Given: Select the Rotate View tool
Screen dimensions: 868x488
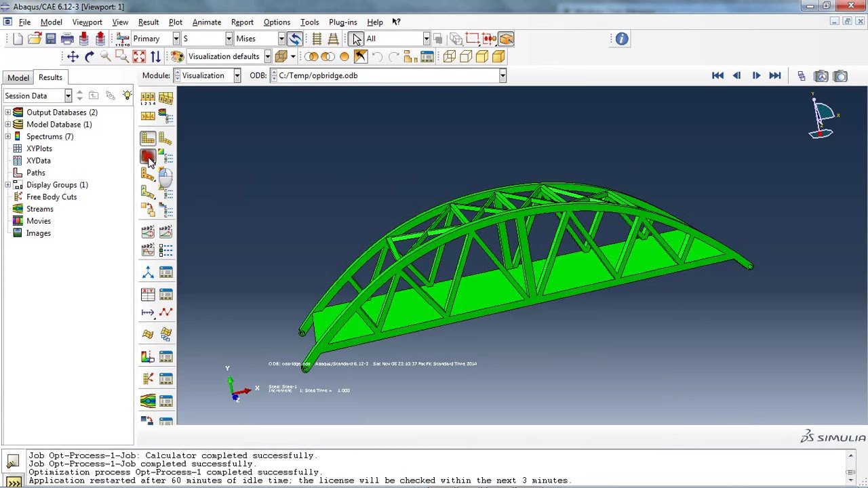Looking at the screenshot, I should pyautogui.click(x=90, y=57).
